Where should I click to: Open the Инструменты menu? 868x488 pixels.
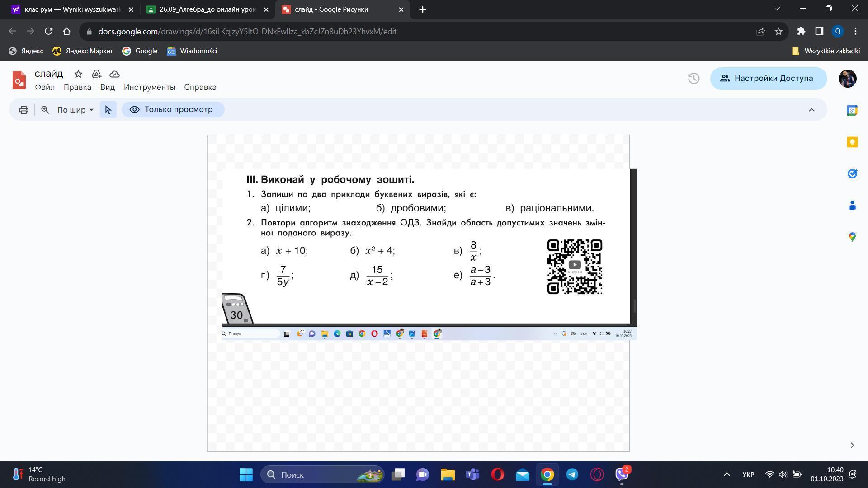point(149,87)
